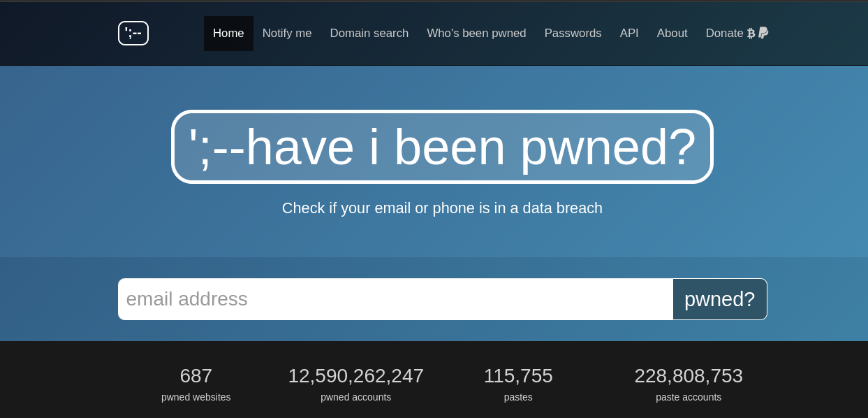
Task: Click the 115,755 pastes number
Action: point(518,376)
